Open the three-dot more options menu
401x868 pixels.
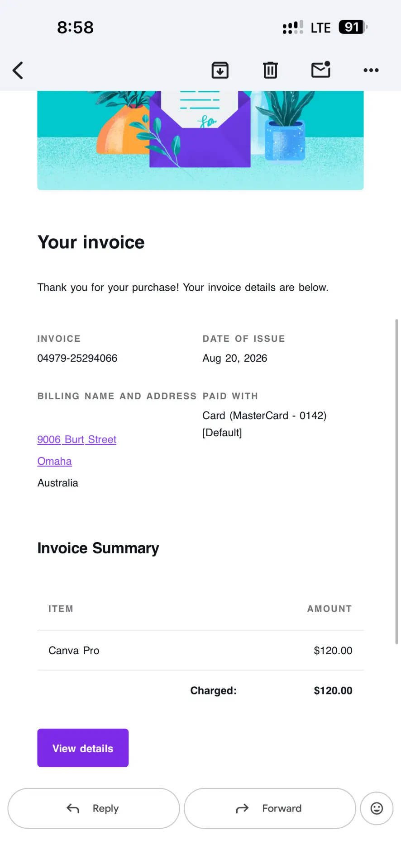371,70
